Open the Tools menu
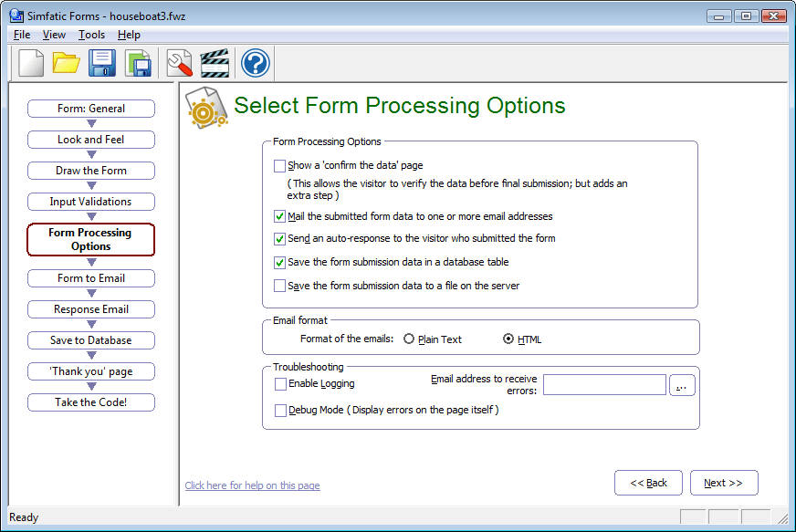 click(x=91, y=34)
